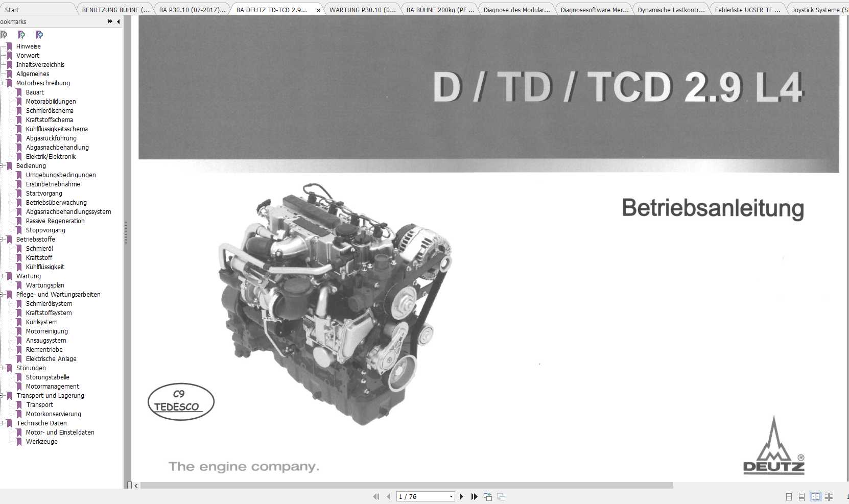Open the BENUTZUNG BÜHNE tab

click(x=115, y=10)
